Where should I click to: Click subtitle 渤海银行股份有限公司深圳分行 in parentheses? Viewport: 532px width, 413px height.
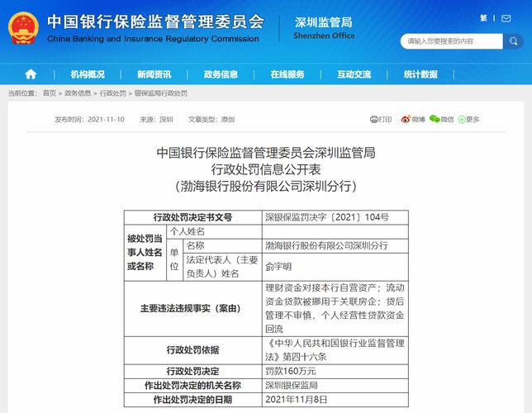click(x=266, y=186)
